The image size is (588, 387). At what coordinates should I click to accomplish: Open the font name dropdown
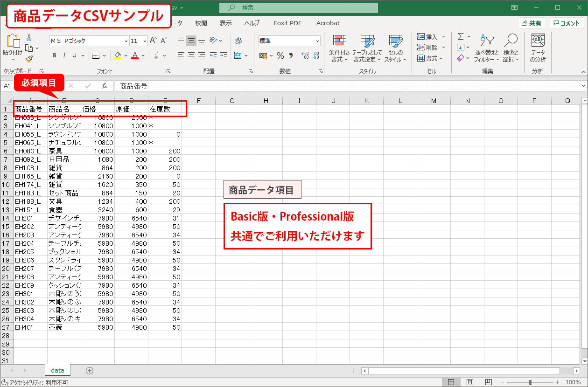pyautogui.click(x=126, y=41)
